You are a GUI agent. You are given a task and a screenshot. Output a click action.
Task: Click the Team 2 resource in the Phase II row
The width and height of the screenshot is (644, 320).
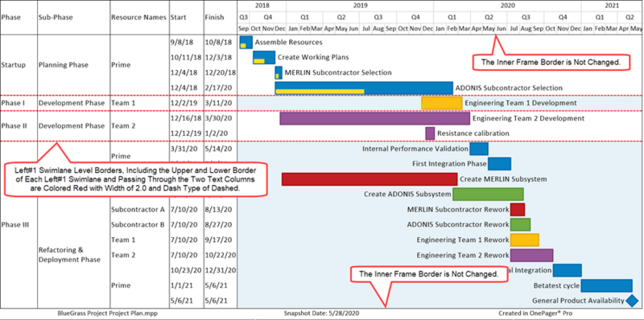pos(123,126)
